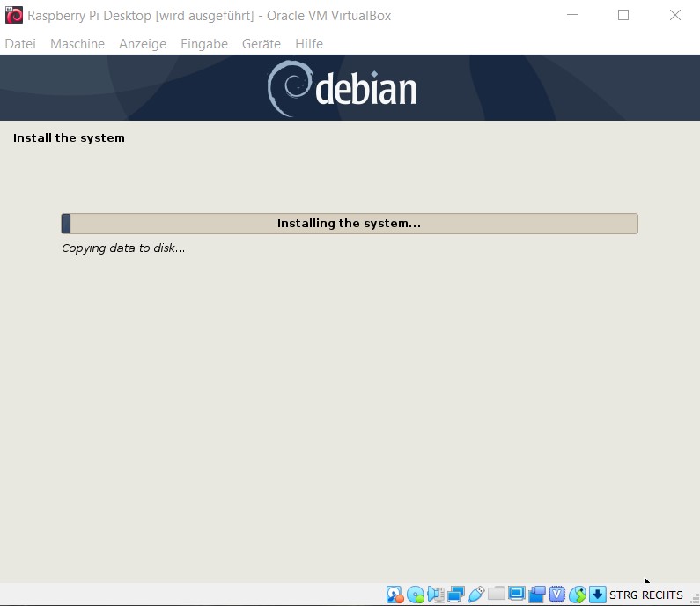Open the optical drive status icon
700x606 pixels.
click(x=416, y=595)
